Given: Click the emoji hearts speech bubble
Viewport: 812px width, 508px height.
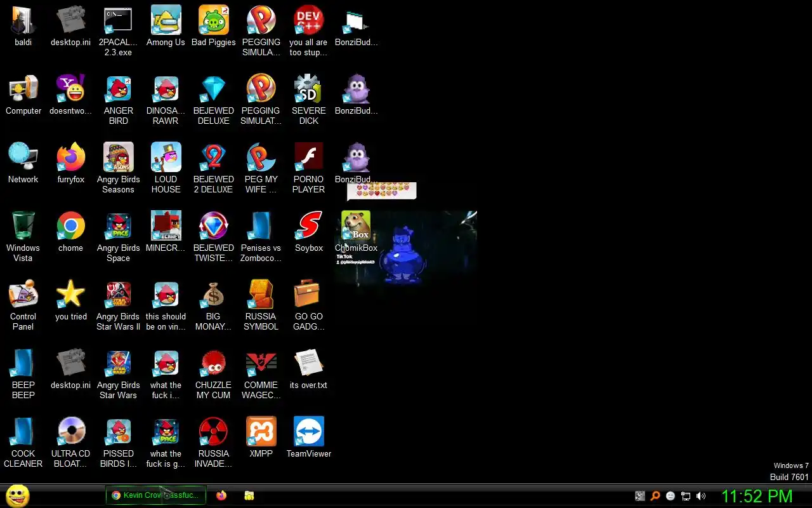Looking at the screenshot, I should (x=382, y=190).
